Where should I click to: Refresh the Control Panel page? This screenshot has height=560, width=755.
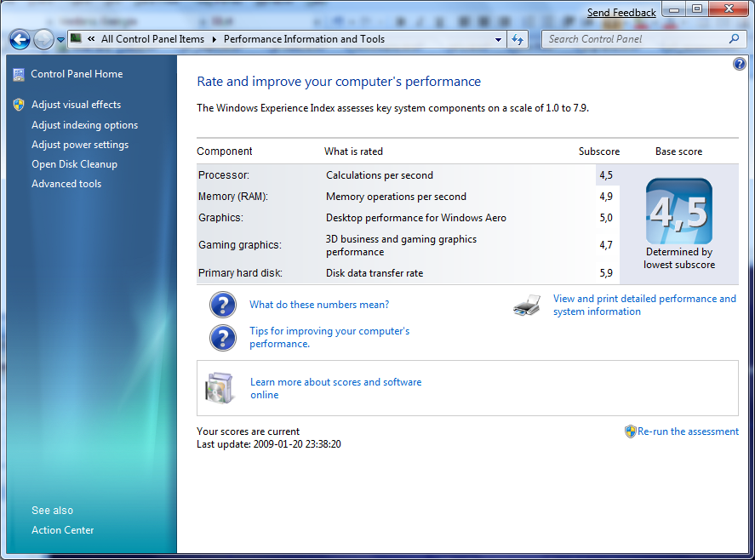click(518, 39)
